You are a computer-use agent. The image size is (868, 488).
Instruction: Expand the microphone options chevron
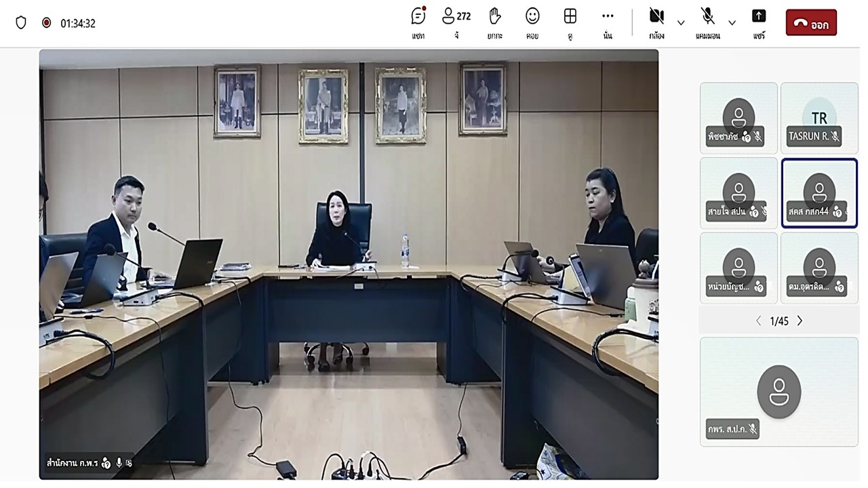tap(732, 22)
